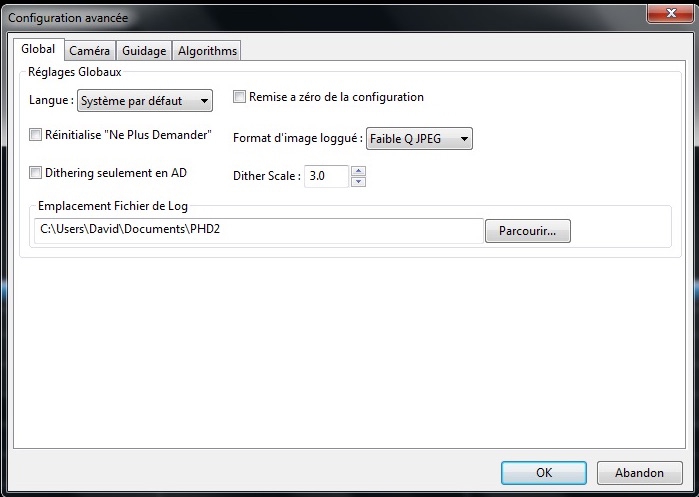Viewport: 699px width, 497px height.
Task: Open the Langue dropdown
Action: click(145, 101)
